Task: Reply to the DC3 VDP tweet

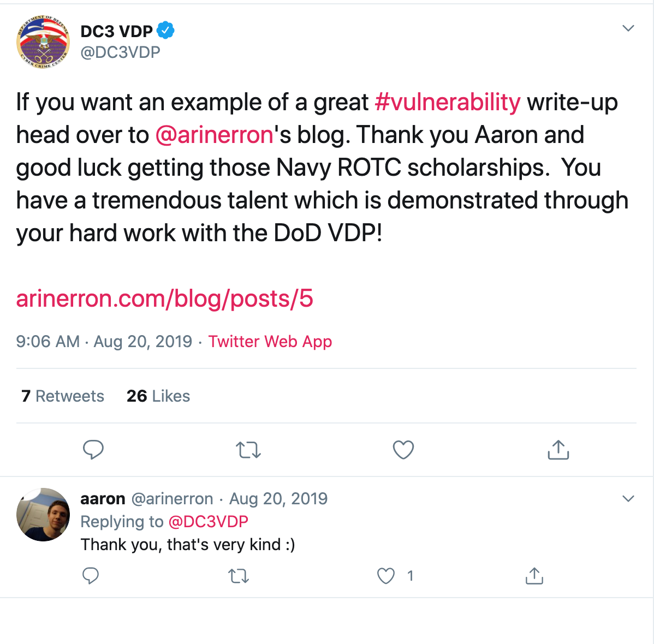Action: (x=93, y=450)
